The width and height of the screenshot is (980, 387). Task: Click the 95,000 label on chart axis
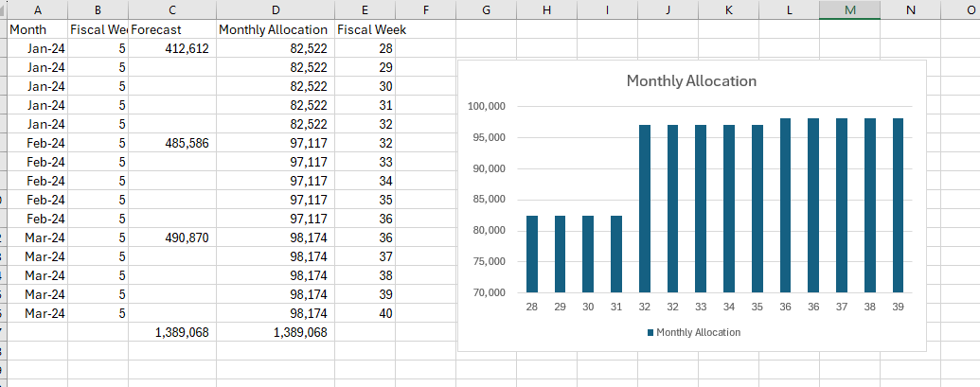(489, 138)
